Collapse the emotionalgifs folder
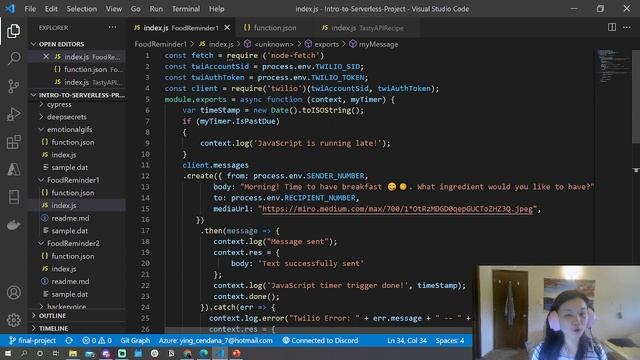Image resolution: width=640 pixels, height=360 pixels. click(x=69, y=129)
